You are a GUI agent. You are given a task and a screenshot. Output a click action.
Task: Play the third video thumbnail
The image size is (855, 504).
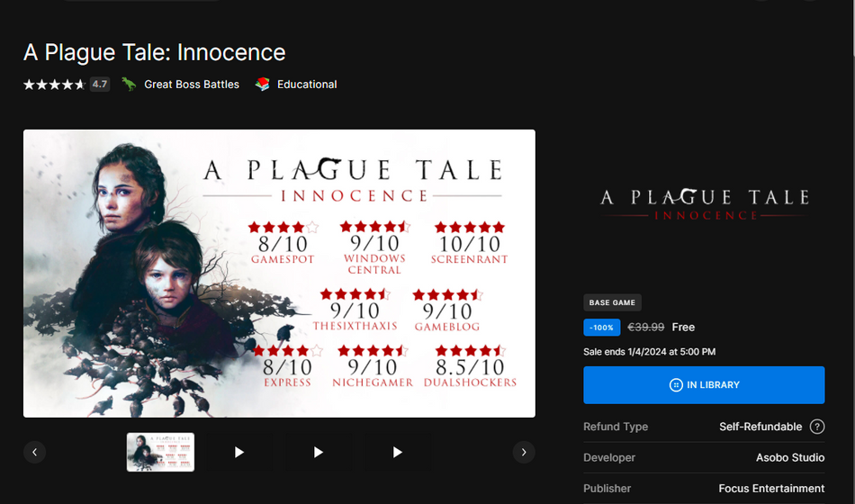(x=398, y=452)
